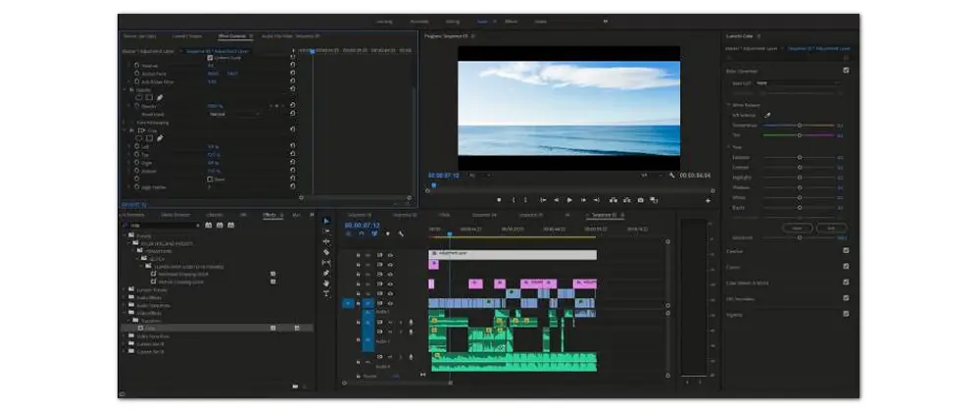Toggle Linked Selection in the timeline header
This screenshot has width=980, height=412.
click(x=374, y=233)
